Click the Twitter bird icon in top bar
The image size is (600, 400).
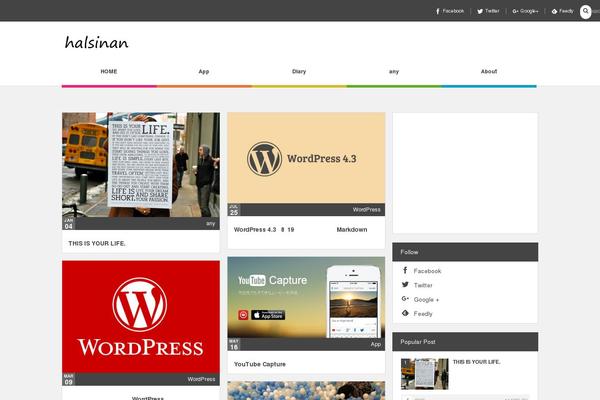(x=480, y=11)
